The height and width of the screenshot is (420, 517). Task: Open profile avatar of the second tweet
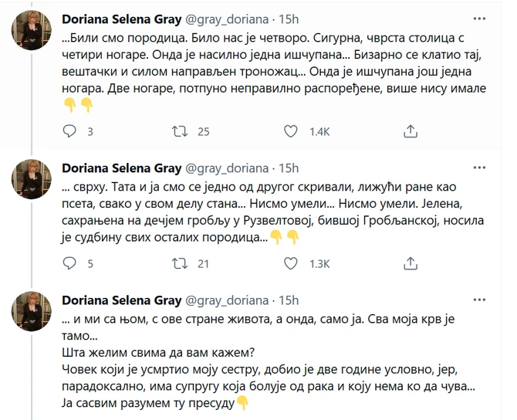[32, 179]
